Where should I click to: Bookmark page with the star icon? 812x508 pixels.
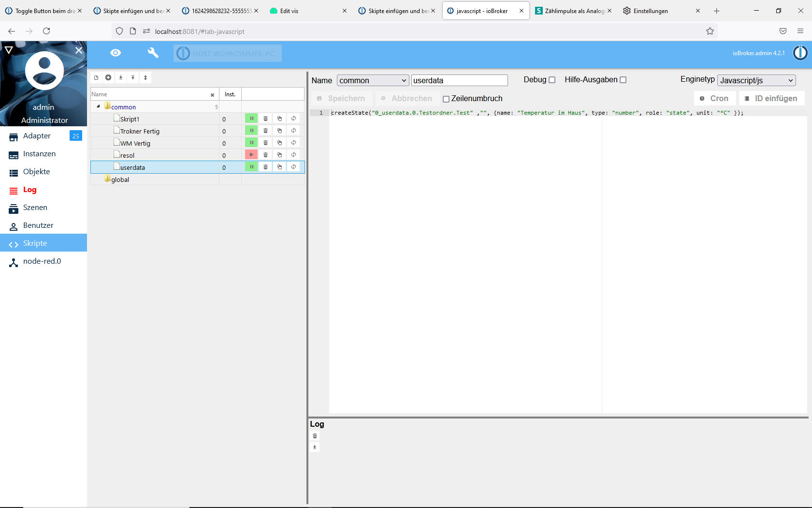click(x=710, y=31)
